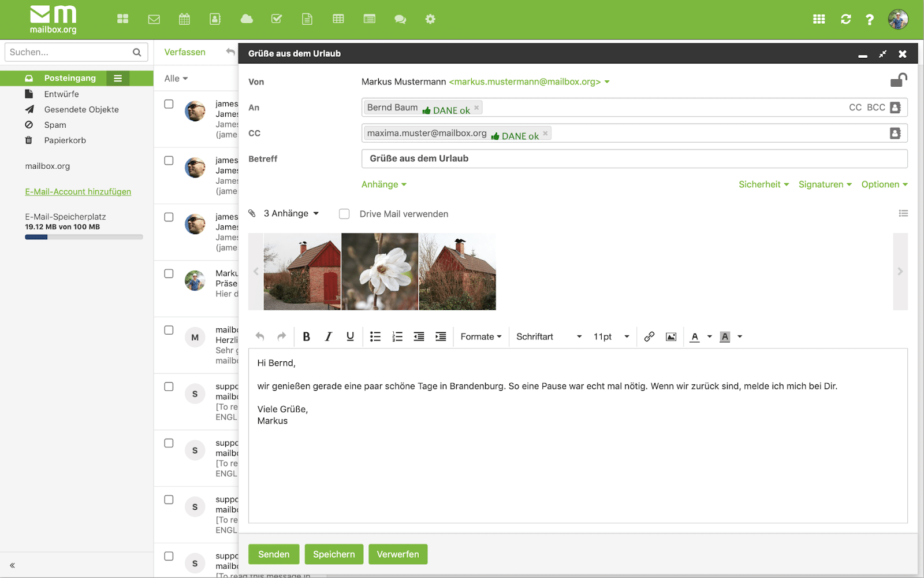Screen dimensions: 924x578
Task: Open the Chat bubble icon
Action: (x=400, y=19)
